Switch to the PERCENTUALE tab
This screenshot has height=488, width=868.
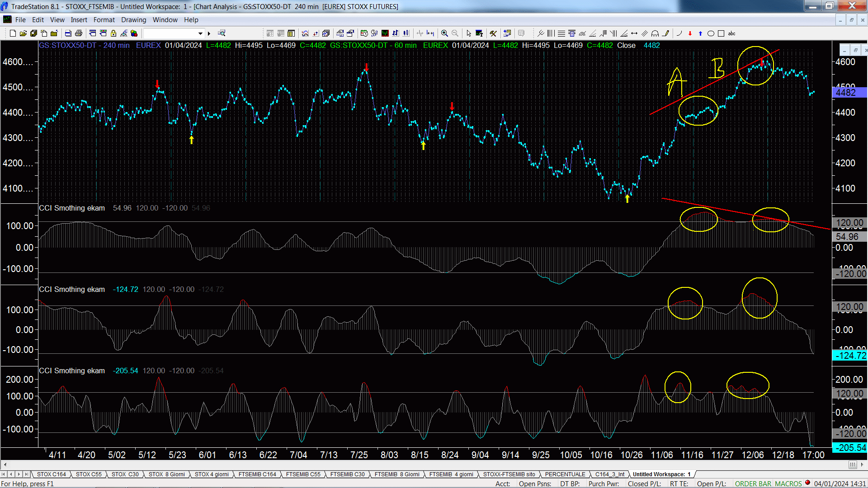pos(565,474)
